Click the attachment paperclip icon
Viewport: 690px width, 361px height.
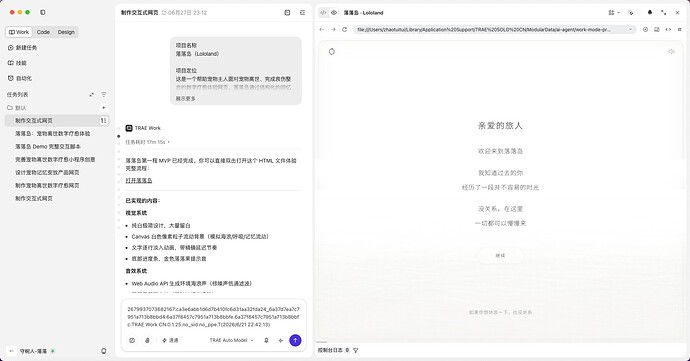tap(147, 340)
